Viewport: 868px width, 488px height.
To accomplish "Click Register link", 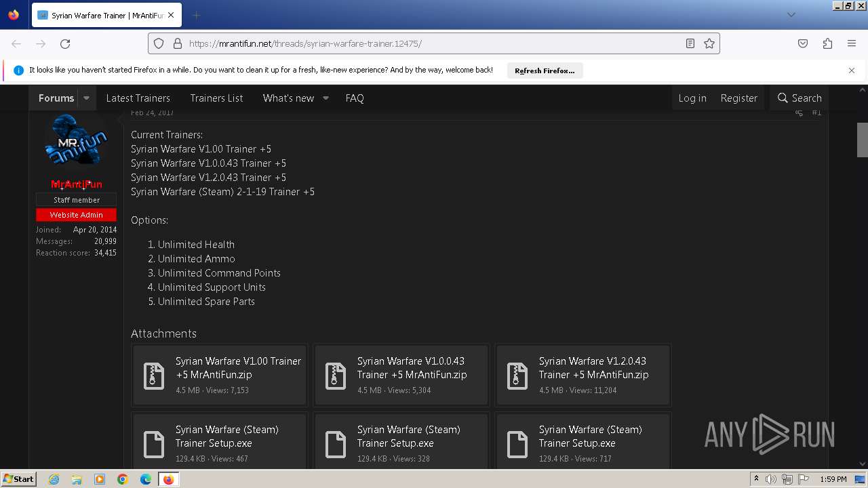I will 738,98.
